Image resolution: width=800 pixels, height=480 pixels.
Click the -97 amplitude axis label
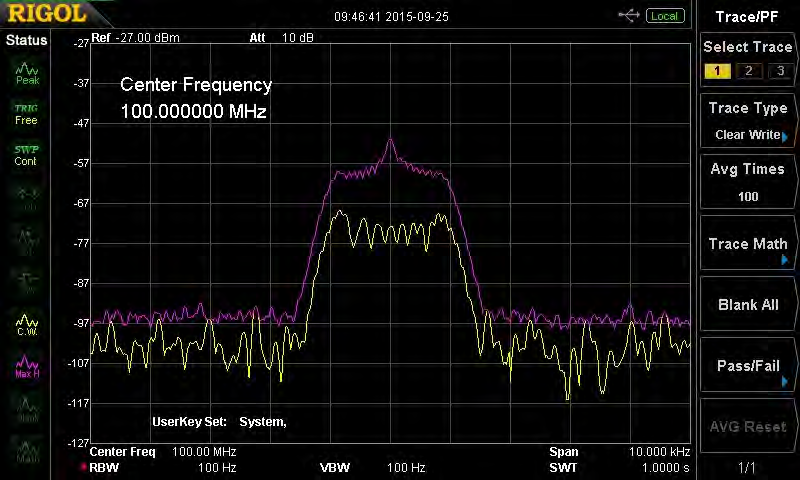(x=81, y=323)
